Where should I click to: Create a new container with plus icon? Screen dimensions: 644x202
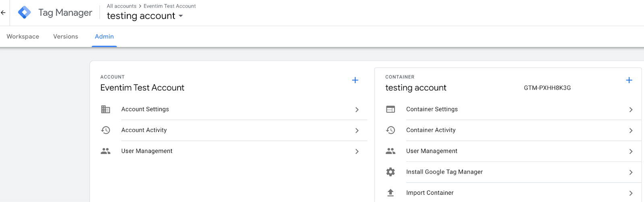pos(629,80)
